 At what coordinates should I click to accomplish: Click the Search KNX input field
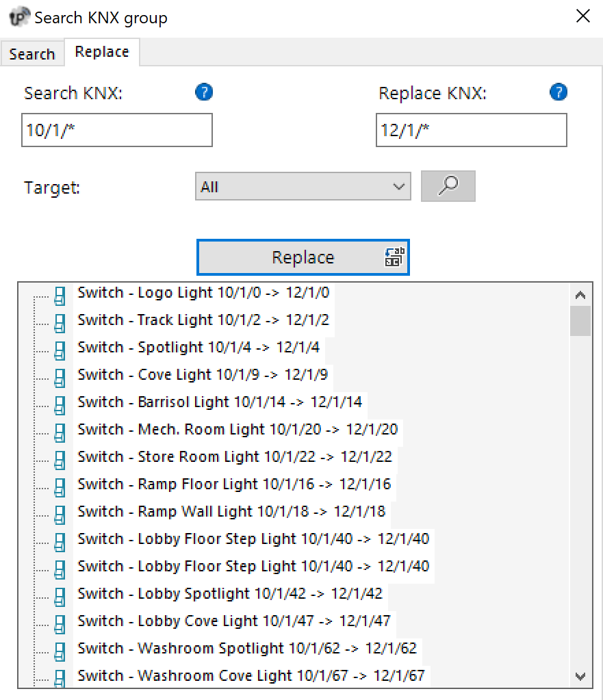(x=117, y=130)
